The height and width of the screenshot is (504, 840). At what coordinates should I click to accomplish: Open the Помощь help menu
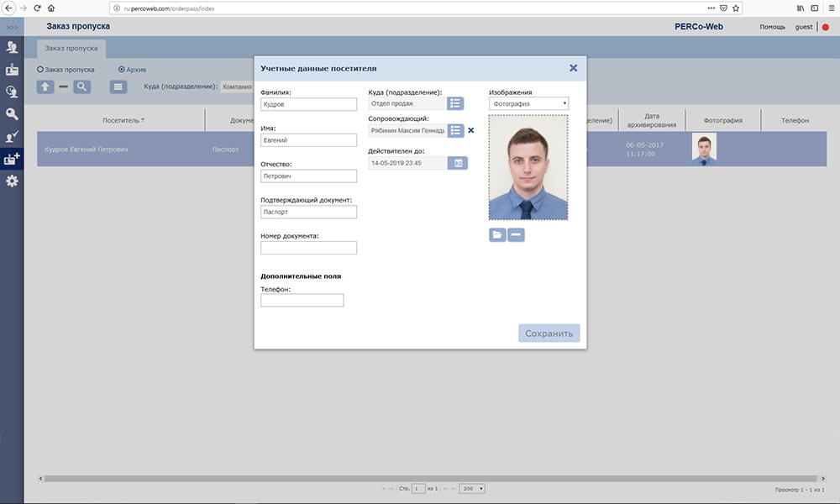772,27
